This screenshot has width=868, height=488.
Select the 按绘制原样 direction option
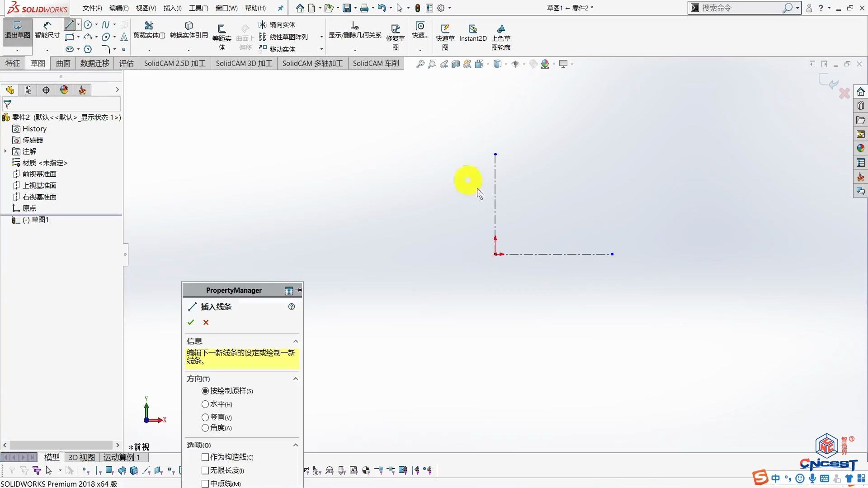(x=206, y=391)
